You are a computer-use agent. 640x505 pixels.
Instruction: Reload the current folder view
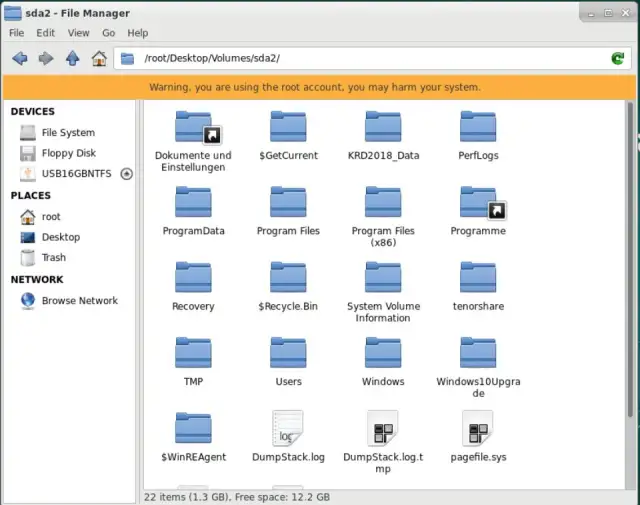click(x=618, y=59)
